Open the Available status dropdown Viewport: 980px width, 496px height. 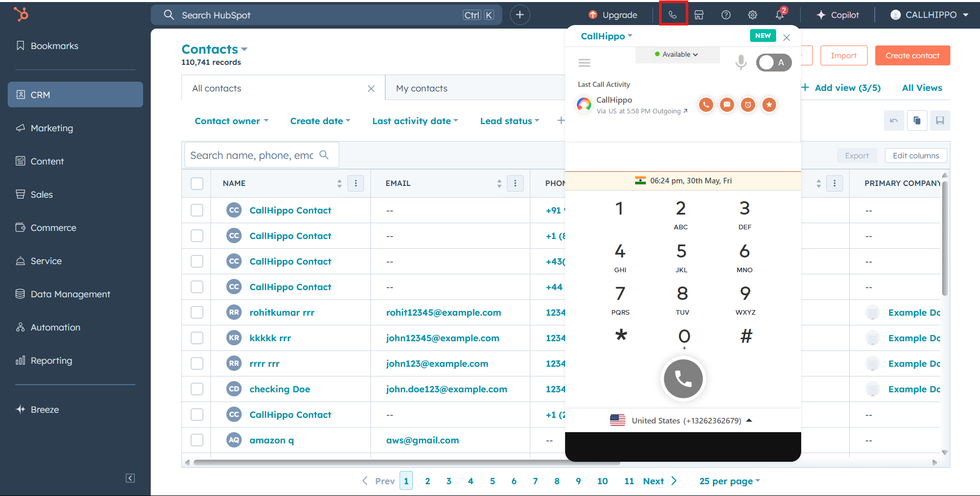pyautogui.click(x=677, y=55)
